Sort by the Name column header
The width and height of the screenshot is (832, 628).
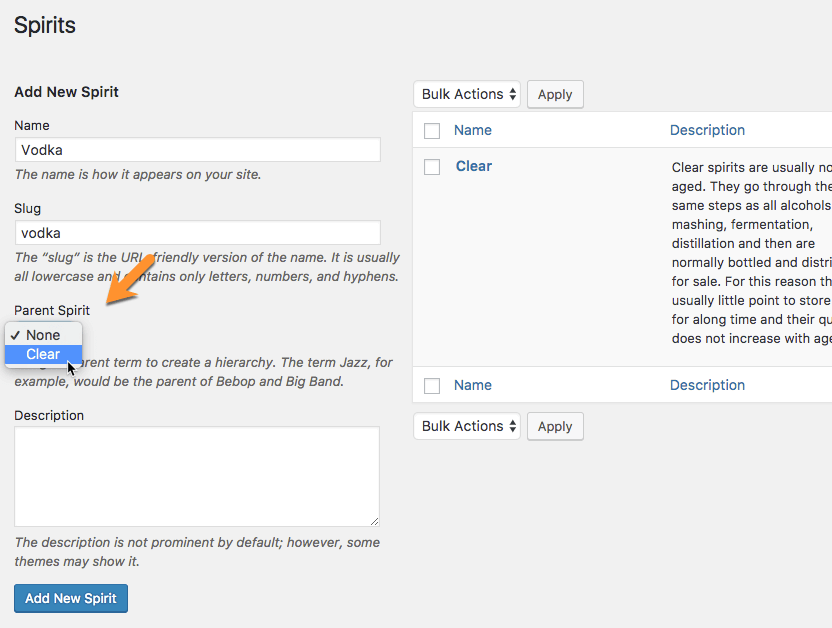473,130
